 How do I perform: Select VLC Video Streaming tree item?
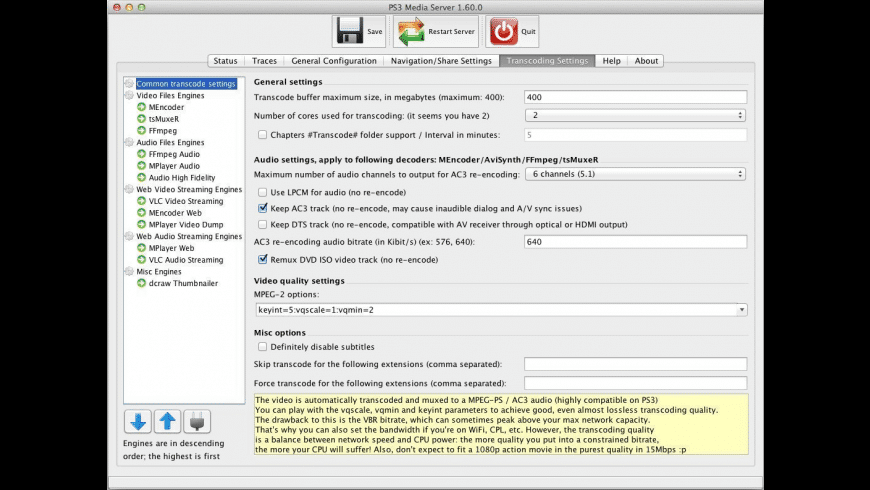[x=186, y=201]
